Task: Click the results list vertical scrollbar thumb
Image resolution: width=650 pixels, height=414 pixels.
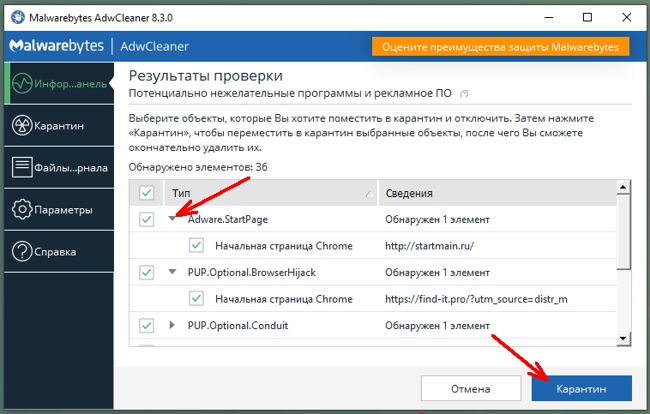Action: point(623,232)
